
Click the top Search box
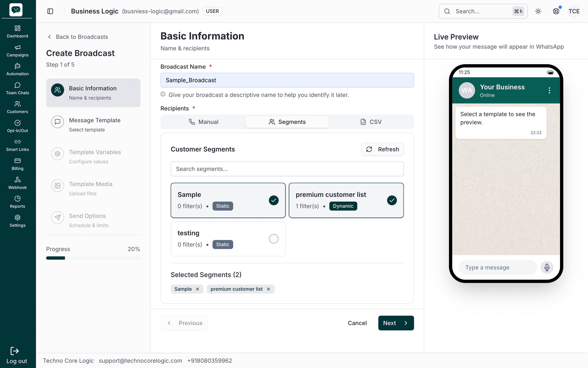[483, 11]
